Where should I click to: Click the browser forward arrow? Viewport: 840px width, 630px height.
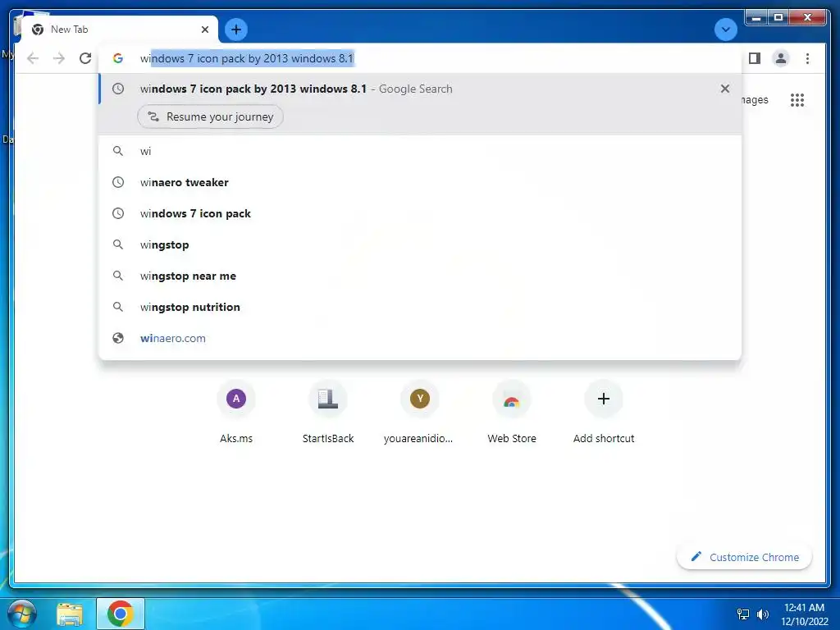pos(59,58)
